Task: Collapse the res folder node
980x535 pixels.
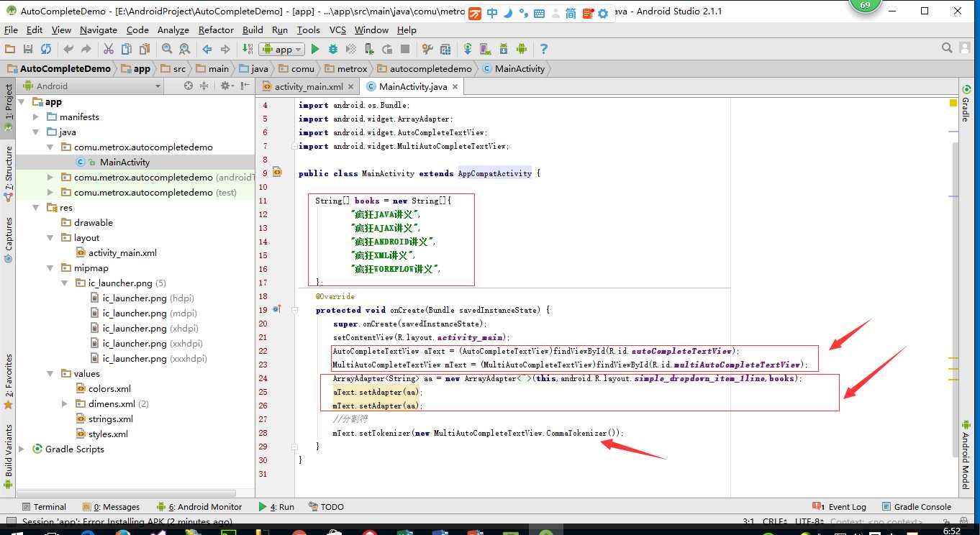Action: (x=36, y=208)
